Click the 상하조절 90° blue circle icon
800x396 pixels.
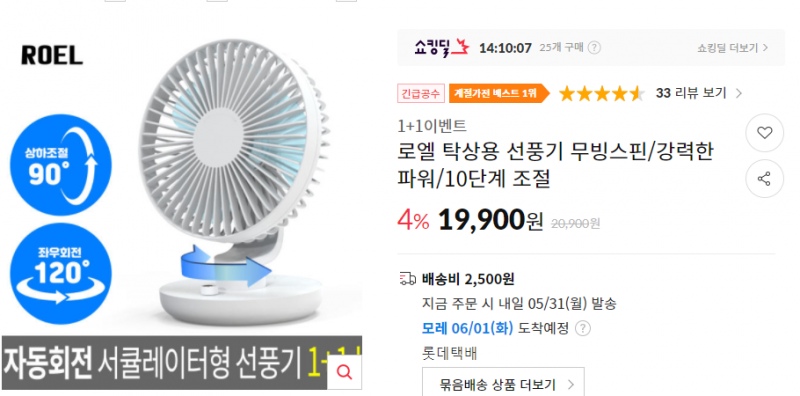[61, 165]
